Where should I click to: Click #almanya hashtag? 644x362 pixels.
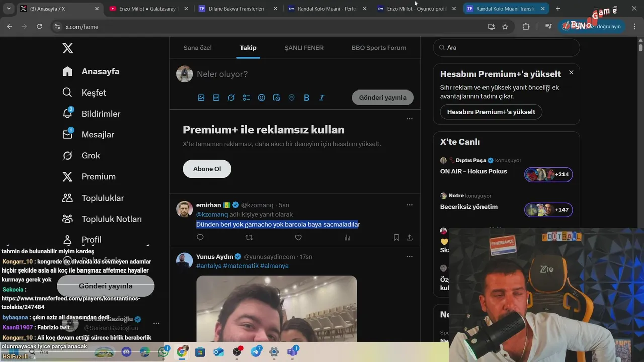pos(274,266)
